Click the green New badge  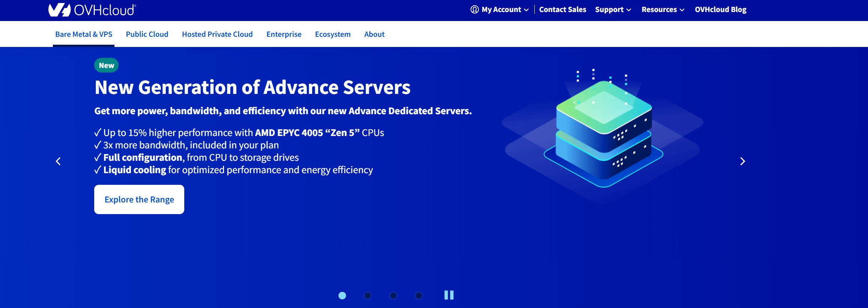(x=106, y=65)
